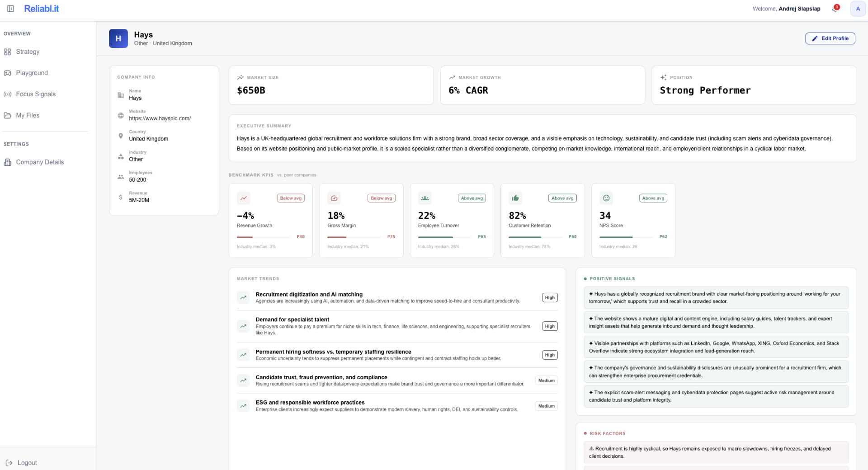The width and height of the screenshot is (868, 470).
Task: Select the Strategy grid icon in sidebar
Action: (8, 52)
